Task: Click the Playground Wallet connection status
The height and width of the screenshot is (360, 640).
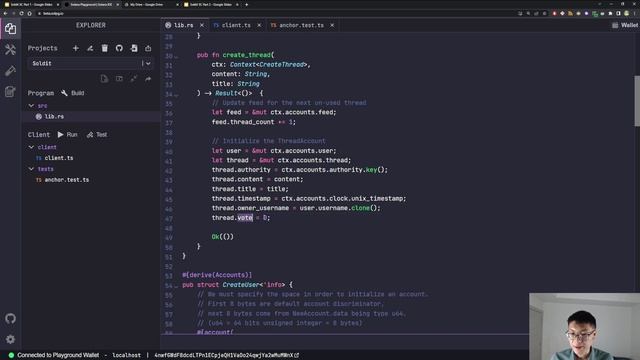Action: (x=54, y=355)
